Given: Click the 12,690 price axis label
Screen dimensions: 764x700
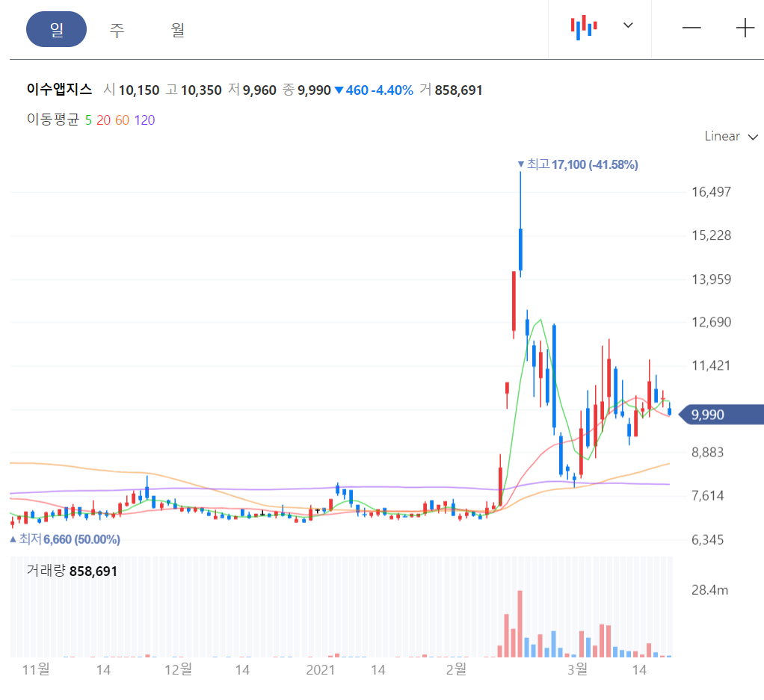Looking at the screenshot, I should (x=712, y=322).
